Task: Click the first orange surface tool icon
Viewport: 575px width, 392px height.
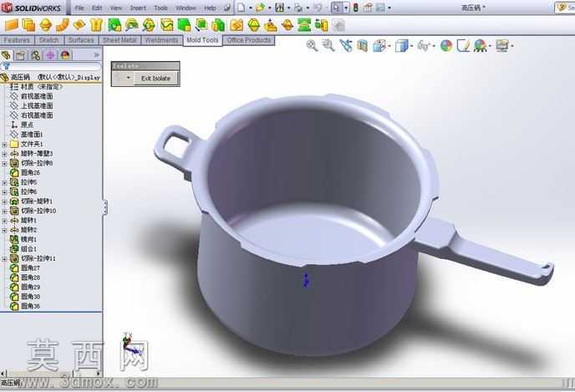Action: click(11, 25)
